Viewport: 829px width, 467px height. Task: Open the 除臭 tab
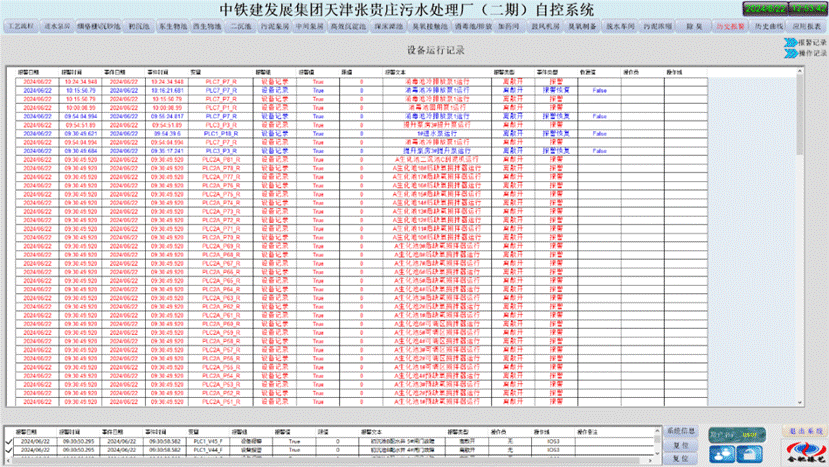(694, 26)
